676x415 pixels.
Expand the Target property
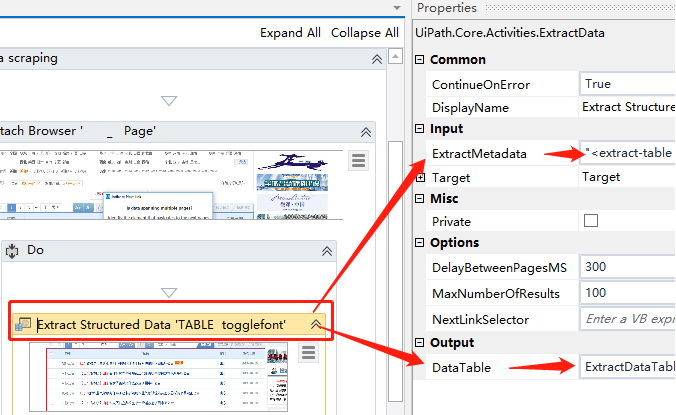click(420, 178)
